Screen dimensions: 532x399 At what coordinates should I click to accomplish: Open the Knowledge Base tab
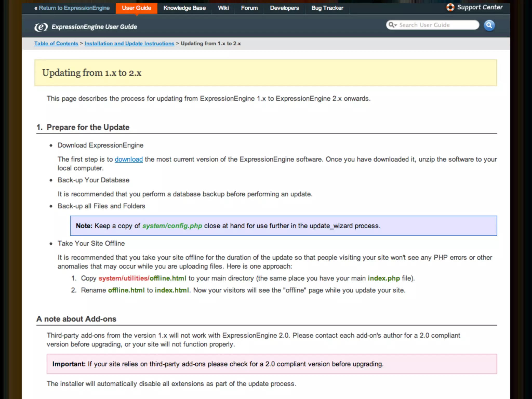pyautogui.click(x=184, y=8)
